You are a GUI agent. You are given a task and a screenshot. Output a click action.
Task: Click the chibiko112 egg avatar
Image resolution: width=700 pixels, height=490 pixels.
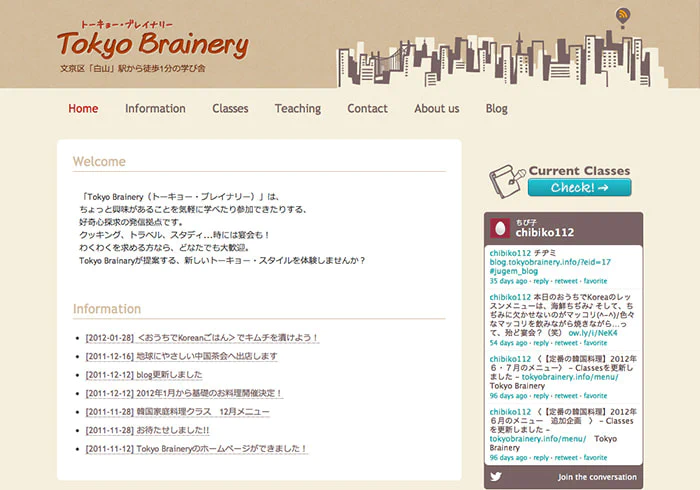point(500,228)
